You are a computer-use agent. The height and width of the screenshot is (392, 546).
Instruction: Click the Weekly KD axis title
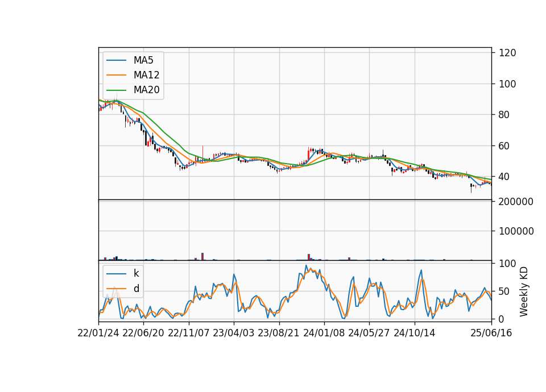point(524,292)
